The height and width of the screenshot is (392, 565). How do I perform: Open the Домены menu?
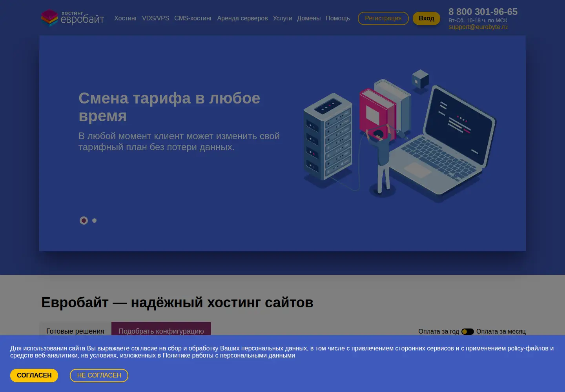click(x=309, y=18)
